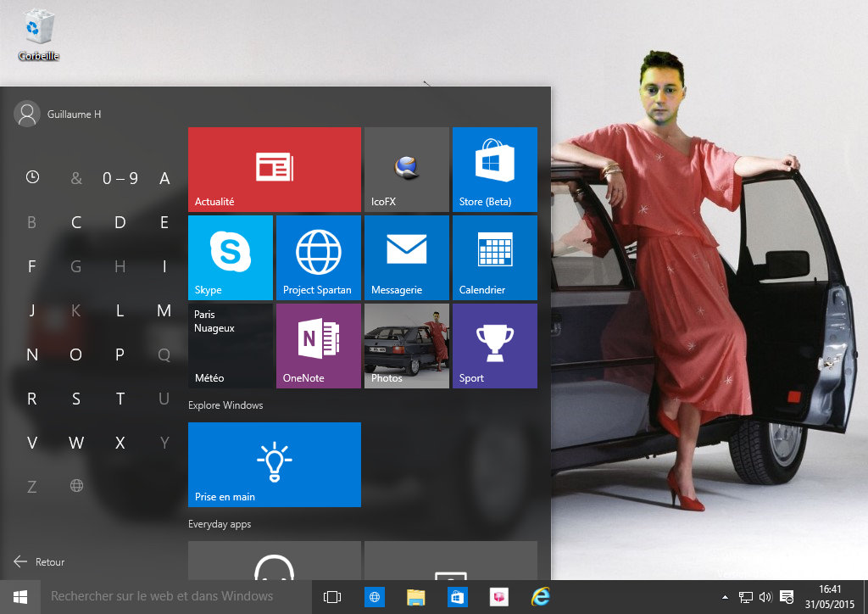Open the Météo weather tile
The width and height of the screenshot is (868, 614).
coord(231,345)
